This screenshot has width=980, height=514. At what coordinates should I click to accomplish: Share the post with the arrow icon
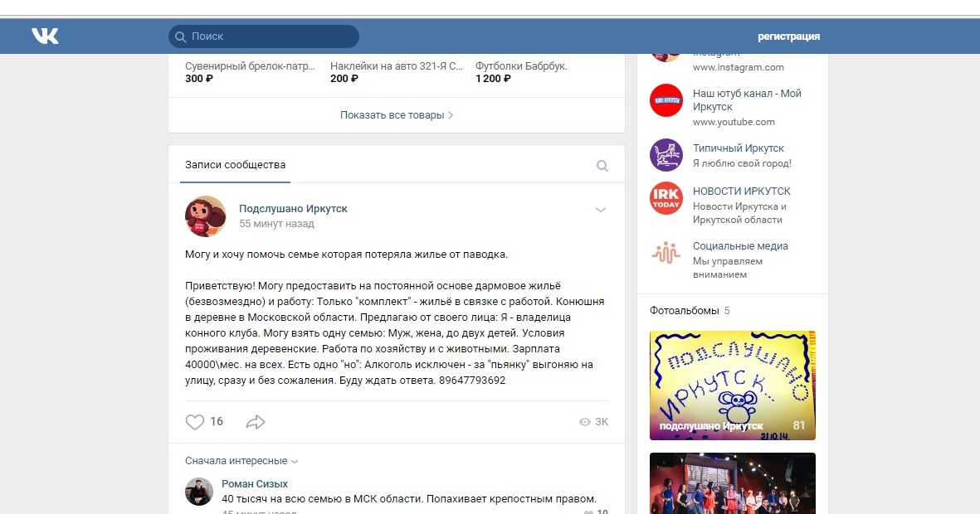[256, 422]
